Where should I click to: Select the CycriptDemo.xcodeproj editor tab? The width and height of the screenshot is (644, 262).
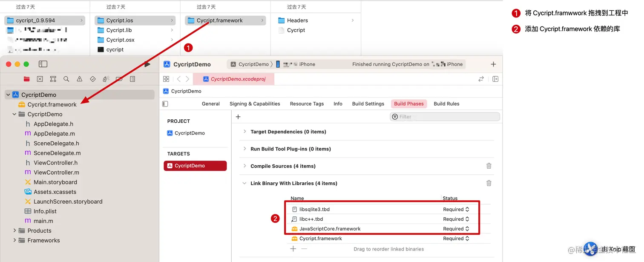coord(234,79)
